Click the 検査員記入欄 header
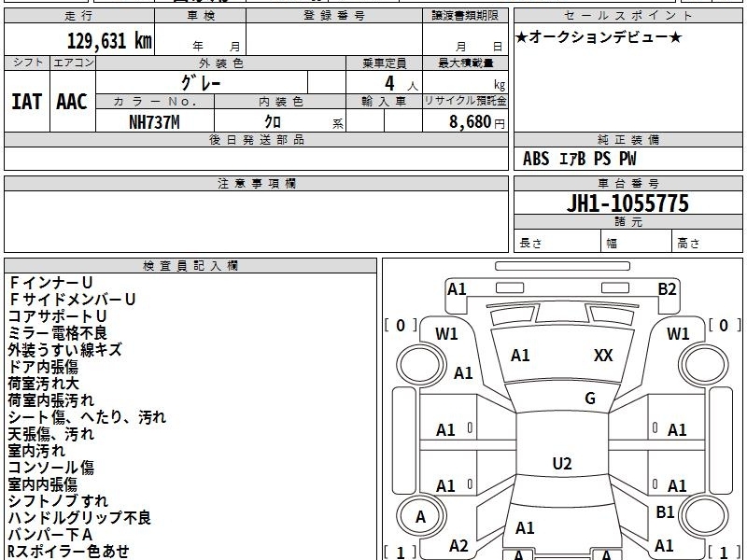 190,266
